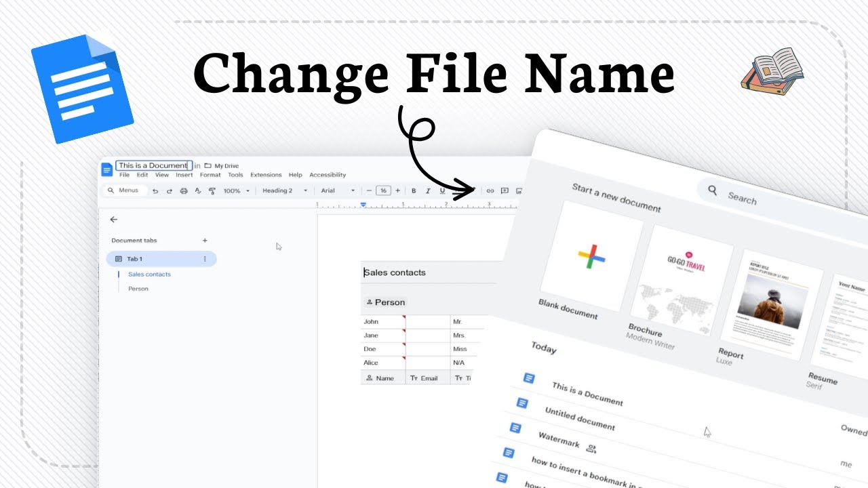The width and height of the screenshot is (868, 488).
Task: Open the 100% zoom dropdown
Action: pos(237,191)
